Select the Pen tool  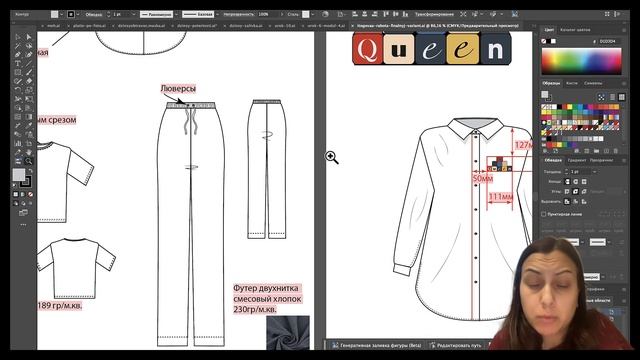tap(18, 55)
